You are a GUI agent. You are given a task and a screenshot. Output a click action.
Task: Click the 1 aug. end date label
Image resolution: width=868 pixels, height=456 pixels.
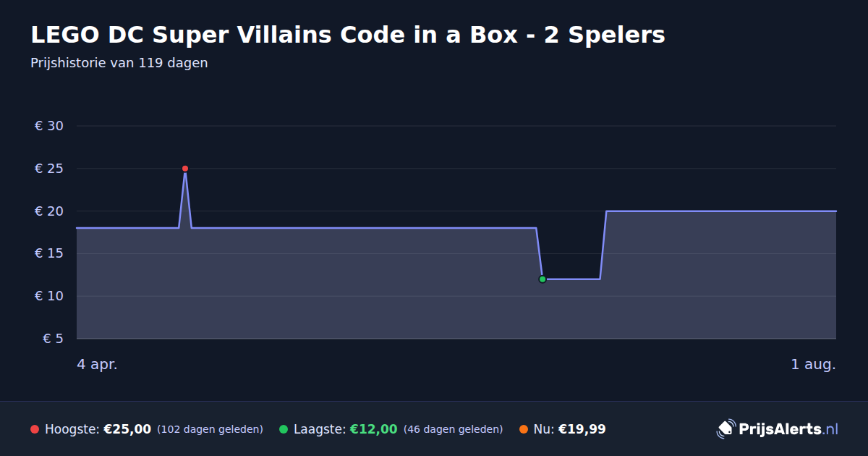pyautogui.click(x=813, y=365)
